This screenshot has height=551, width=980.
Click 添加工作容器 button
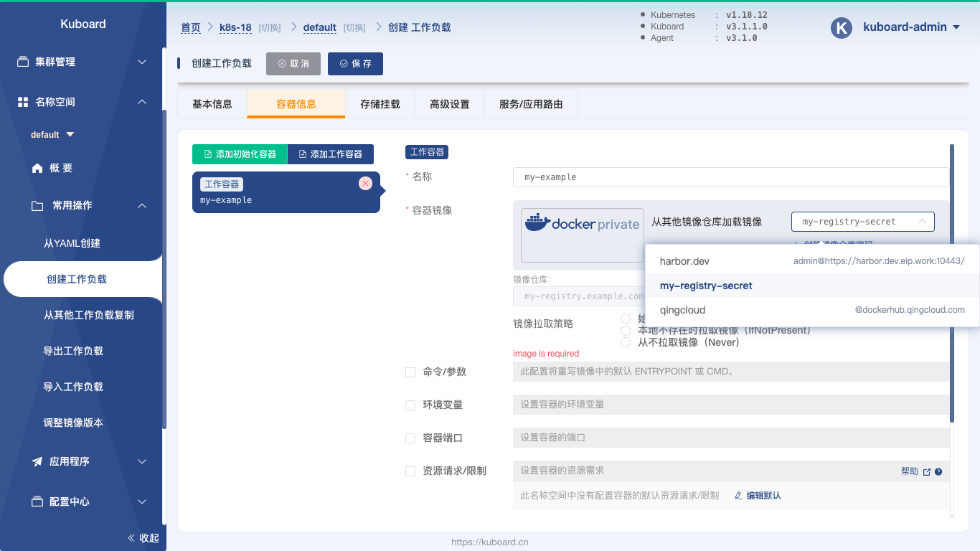[x=330, y=154]
